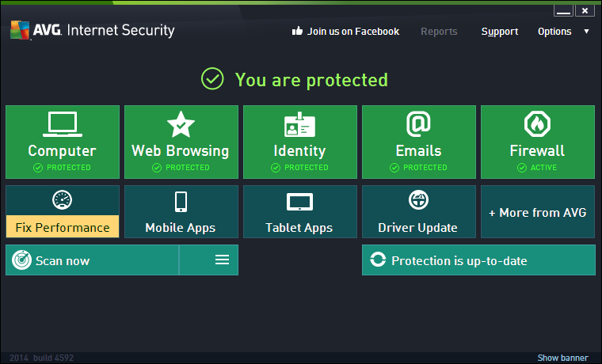Screen dimensions: 602x364
Task: Click the Emails @ symbol icon
Action: coord(418,123)
